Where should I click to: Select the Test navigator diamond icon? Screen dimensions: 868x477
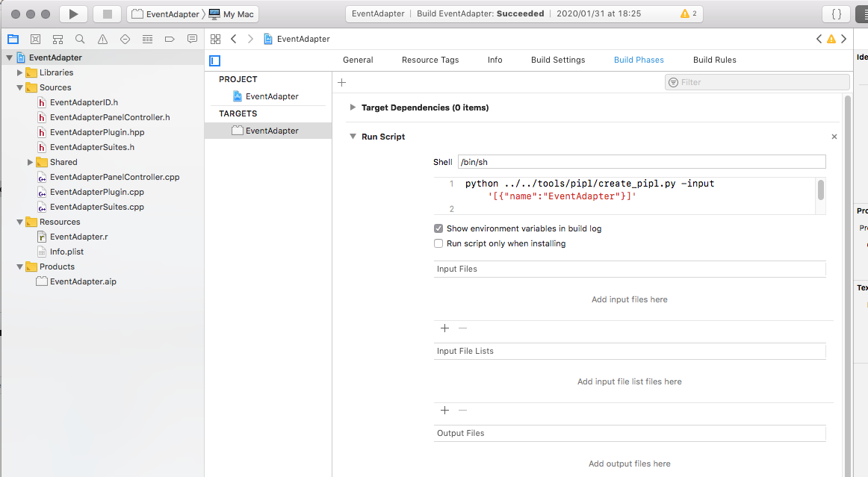point(124,39)
